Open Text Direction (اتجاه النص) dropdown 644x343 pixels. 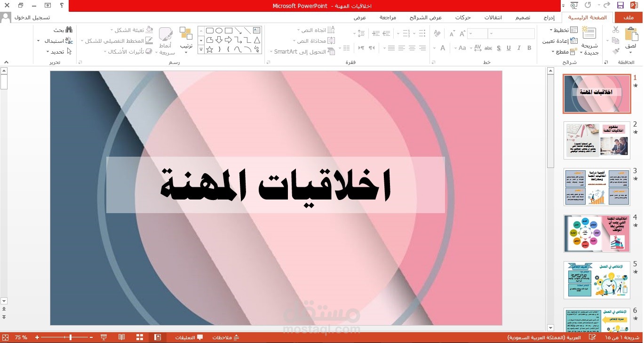coord(316,30)
